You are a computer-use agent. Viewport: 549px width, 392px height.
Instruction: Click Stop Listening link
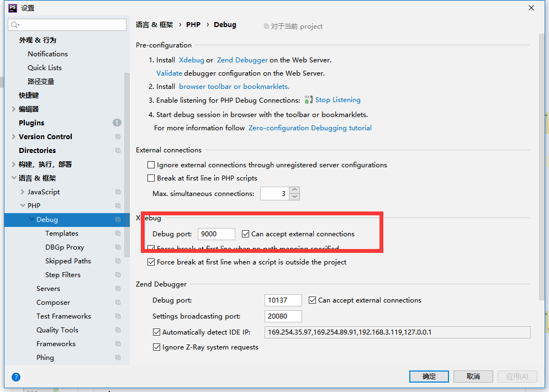pos(337,100)
